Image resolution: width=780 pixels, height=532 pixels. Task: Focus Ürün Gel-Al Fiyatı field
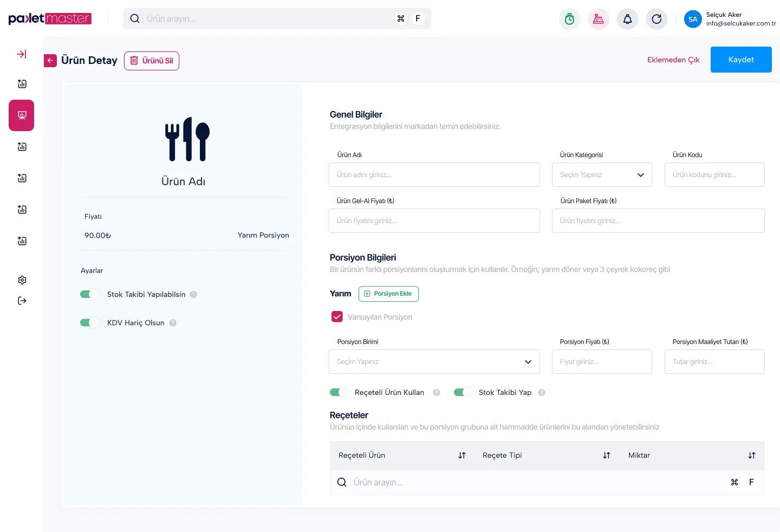point(434,221)
